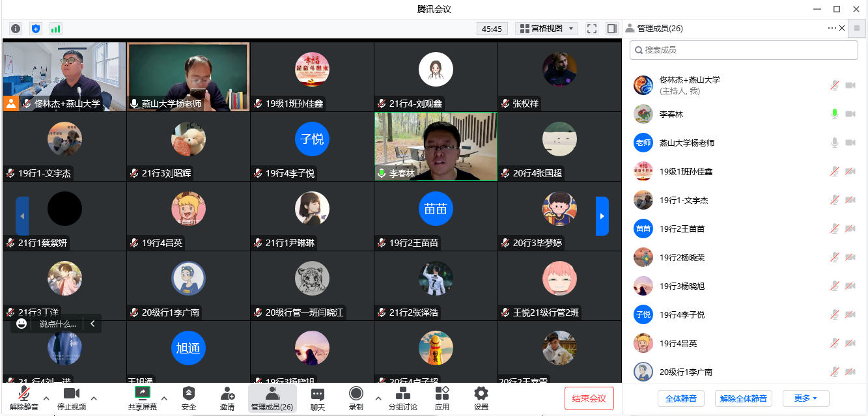Click the 结束会议 end meeting button

click(x=589, y=398)
